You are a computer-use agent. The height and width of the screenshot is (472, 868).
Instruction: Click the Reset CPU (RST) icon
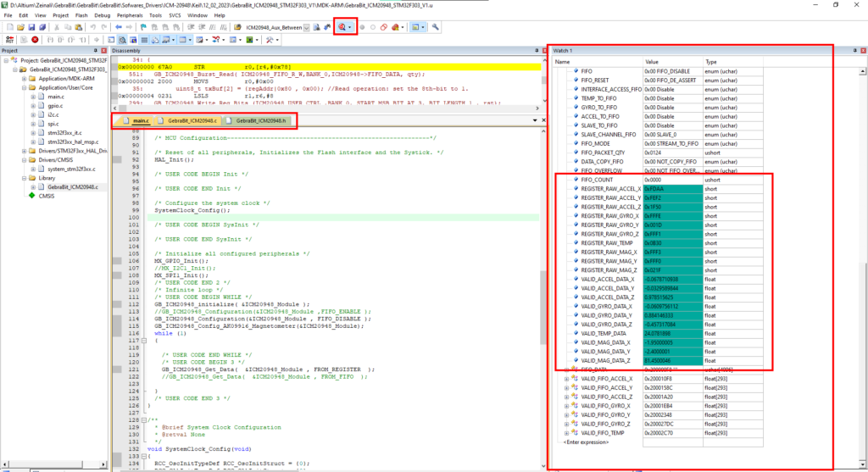click(x=9, y=40)
